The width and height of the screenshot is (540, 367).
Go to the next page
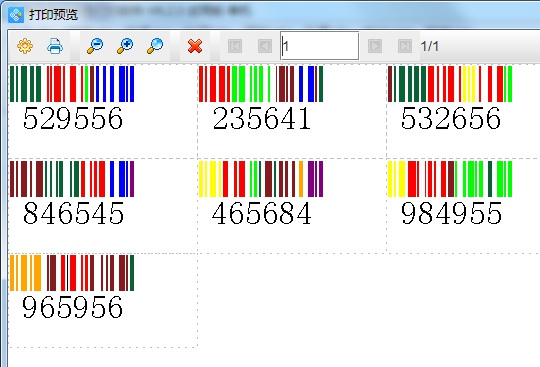(375, 46)
